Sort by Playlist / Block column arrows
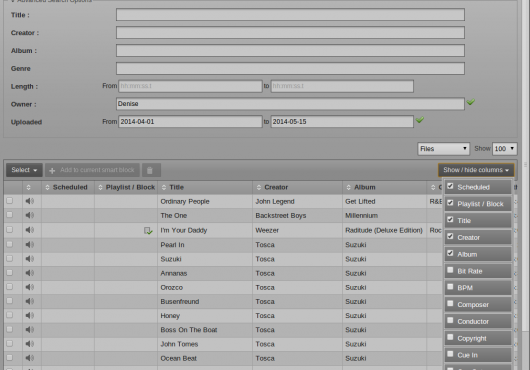The width and height of the screenshot is (530, 370). 100,188
